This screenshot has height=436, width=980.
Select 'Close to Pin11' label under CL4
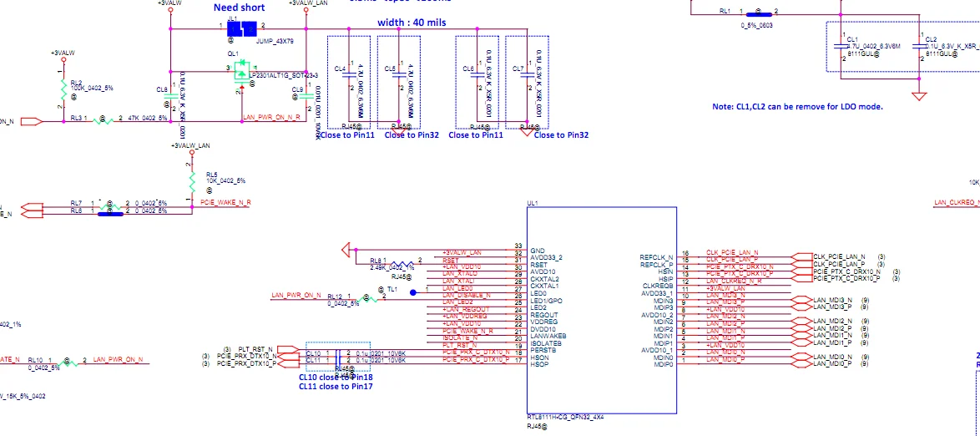click(347, 135)
